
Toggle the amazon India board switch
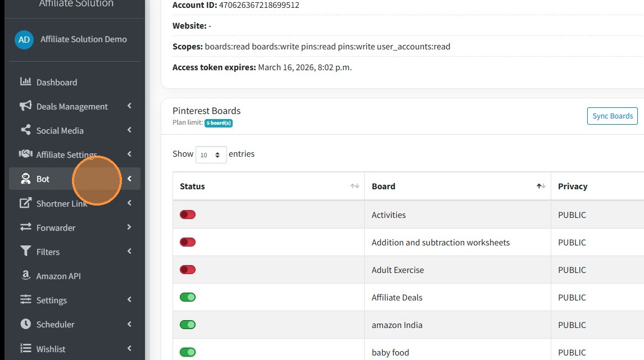point(188,325)
